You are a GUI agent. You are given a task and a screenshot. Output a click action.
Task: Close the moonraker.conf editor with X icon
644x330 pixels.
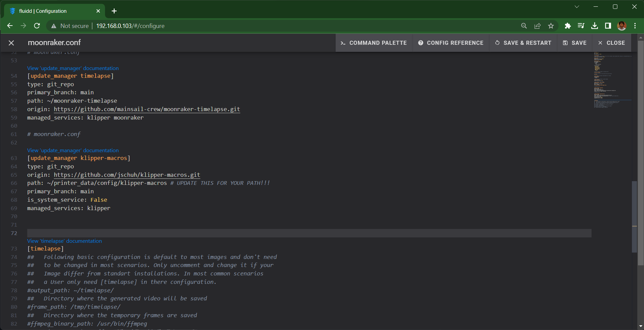[x=11, y=43]
